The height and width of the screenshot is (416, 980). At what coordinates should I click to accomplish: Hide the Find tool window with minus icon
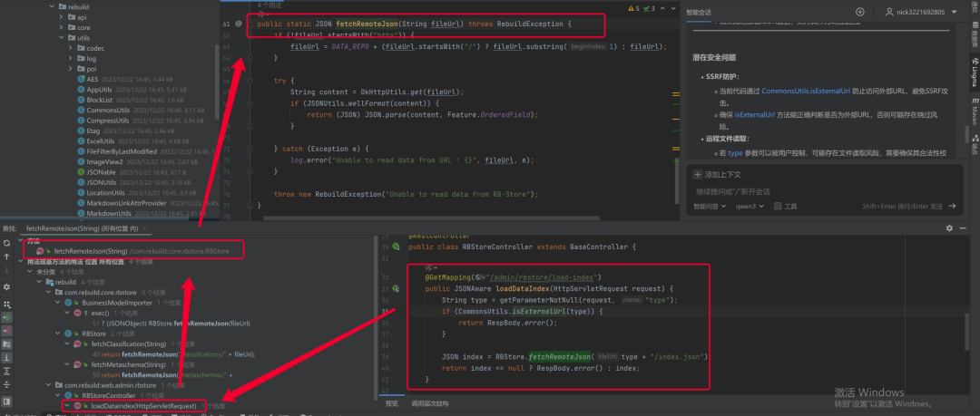pos(965,228)
